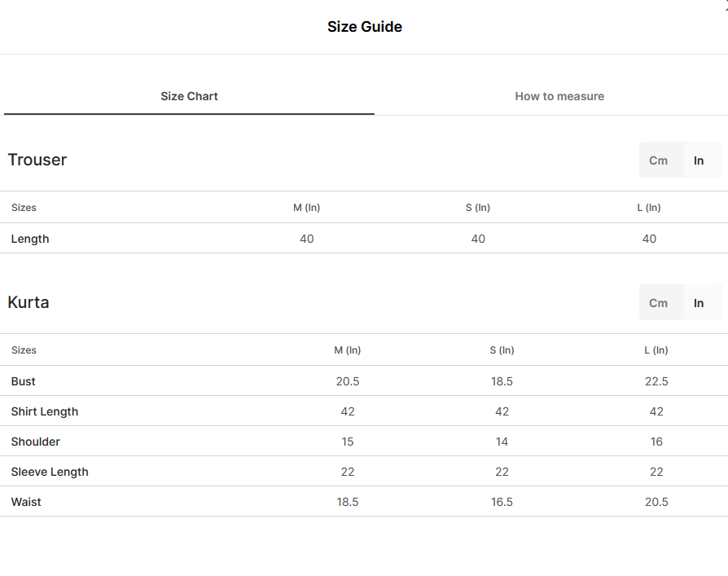Click the 22.5 Bust value for size L
Image resolution: width=728 pixels, height=576 pixels.
[x=656, y=381]
